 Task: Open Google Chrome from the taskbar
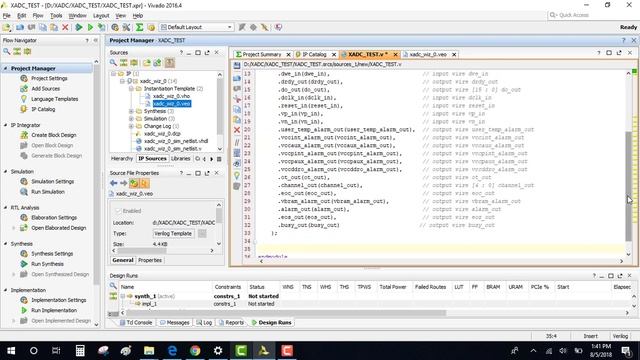(x=195, y=351)
